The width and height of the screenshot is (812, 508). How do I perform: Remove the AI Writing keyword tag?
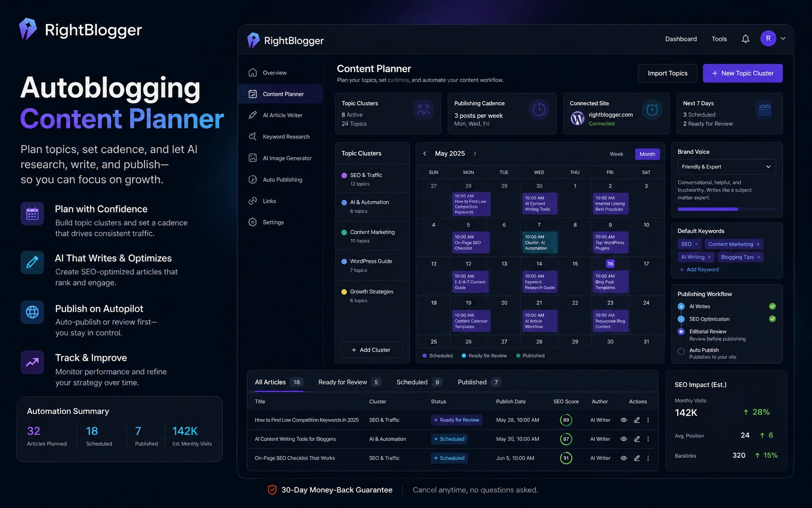point(709,257)
